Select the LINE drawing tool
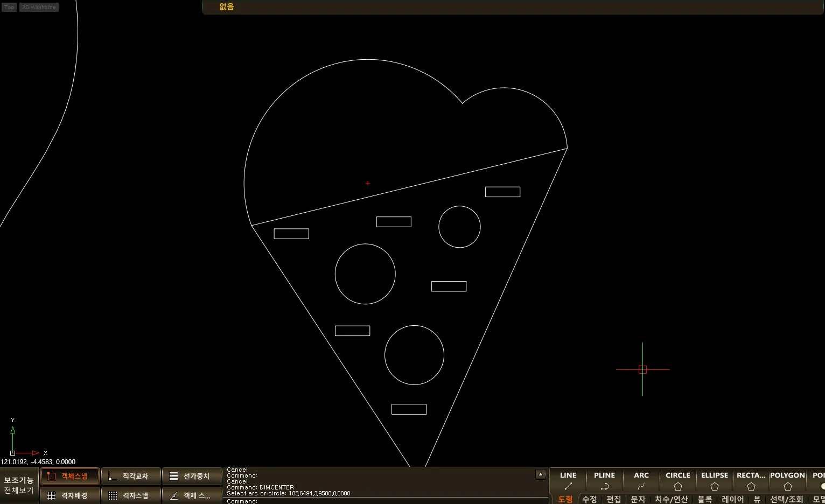 point(568,480)
